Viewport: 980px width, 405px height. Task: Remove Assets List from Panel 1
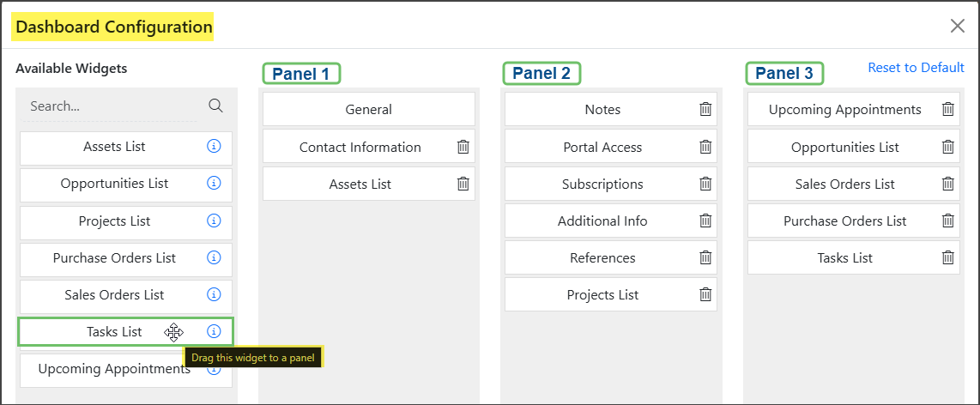[x=463, y=184]
